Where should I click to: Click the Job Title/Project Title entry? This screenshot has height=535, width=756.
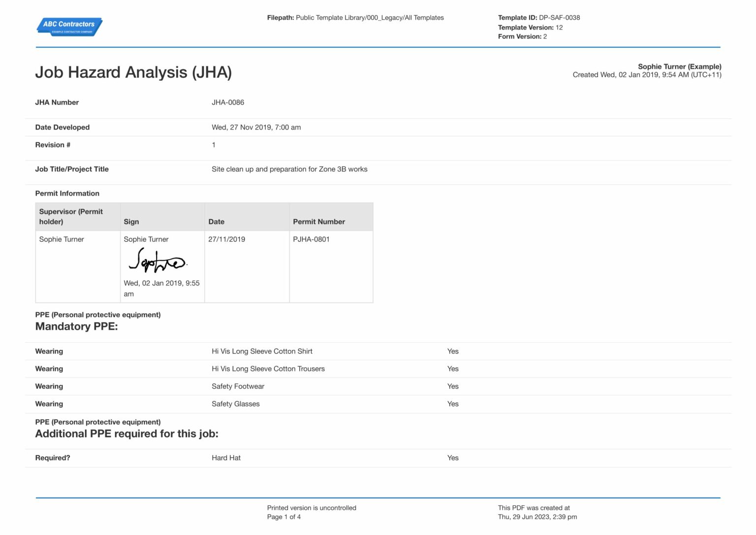[289, 169]
